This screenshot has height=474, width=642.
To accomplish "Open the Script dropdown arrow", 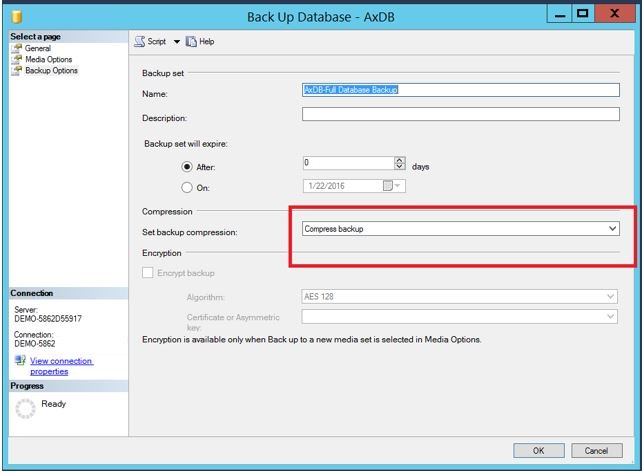I will pos(176,42).
